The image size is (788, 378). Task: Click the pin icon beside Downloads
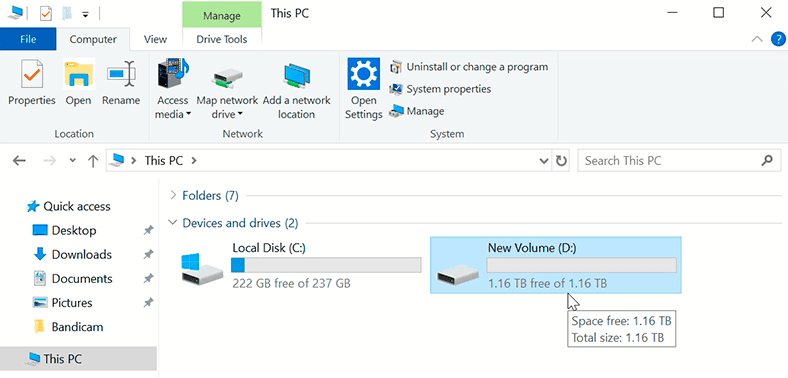[148, 255]
